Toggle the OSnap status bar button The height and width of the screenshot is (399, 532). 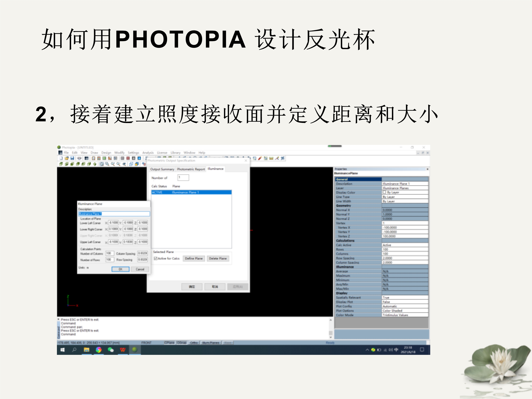pos(182,343)
